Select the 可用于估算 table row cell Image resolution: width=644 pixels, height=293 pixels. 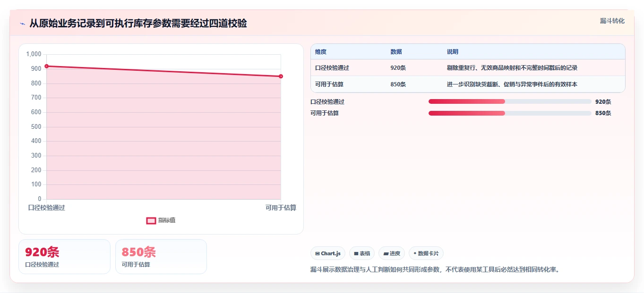pos(329,84)
